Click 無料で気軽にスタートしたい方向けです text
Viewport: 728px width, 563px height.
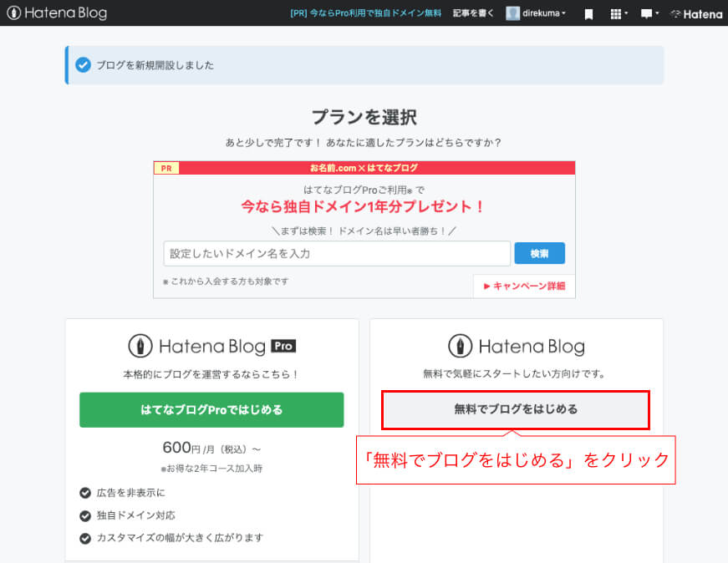click(514, 373)
